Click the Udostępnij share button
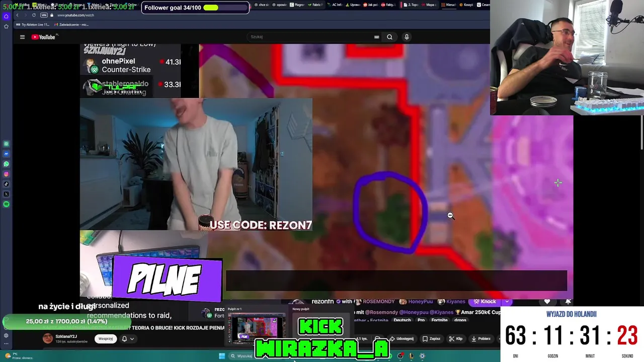The width and height of the screenshot is (644, 362). (401, 339)
